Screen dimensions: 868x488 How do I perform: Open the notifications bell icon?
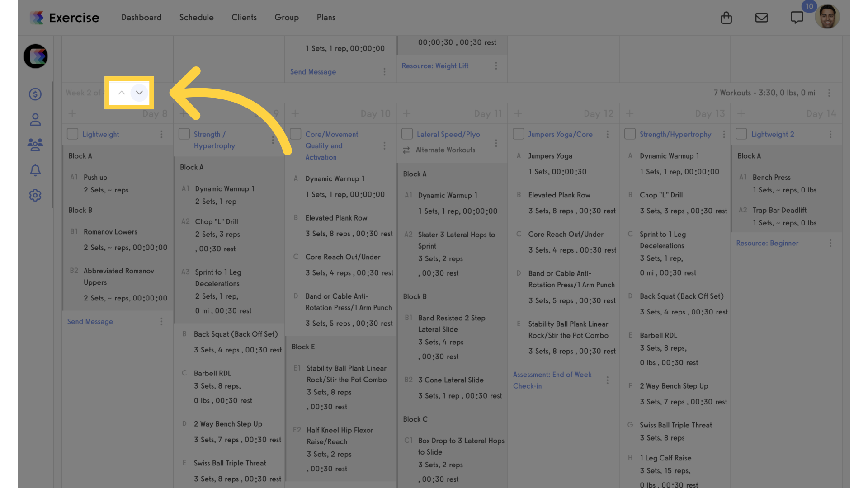(35, 170)
